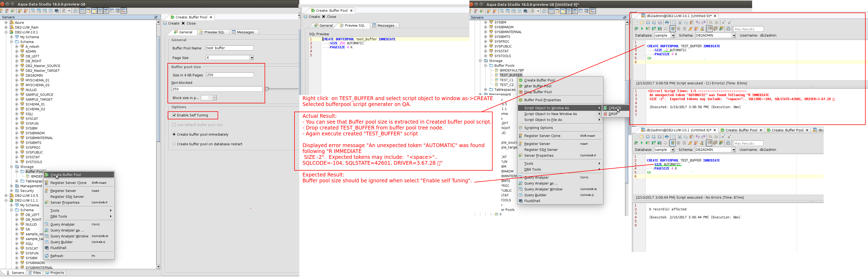868x279 pixels.
Task: Click the Buffer Pool Name input field
Action: pos(229,48)
